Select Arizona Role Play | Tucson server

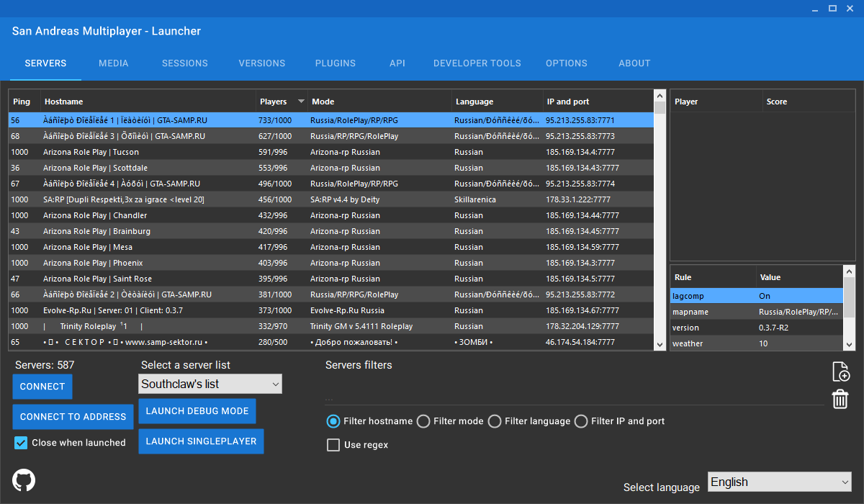[331, 152]
